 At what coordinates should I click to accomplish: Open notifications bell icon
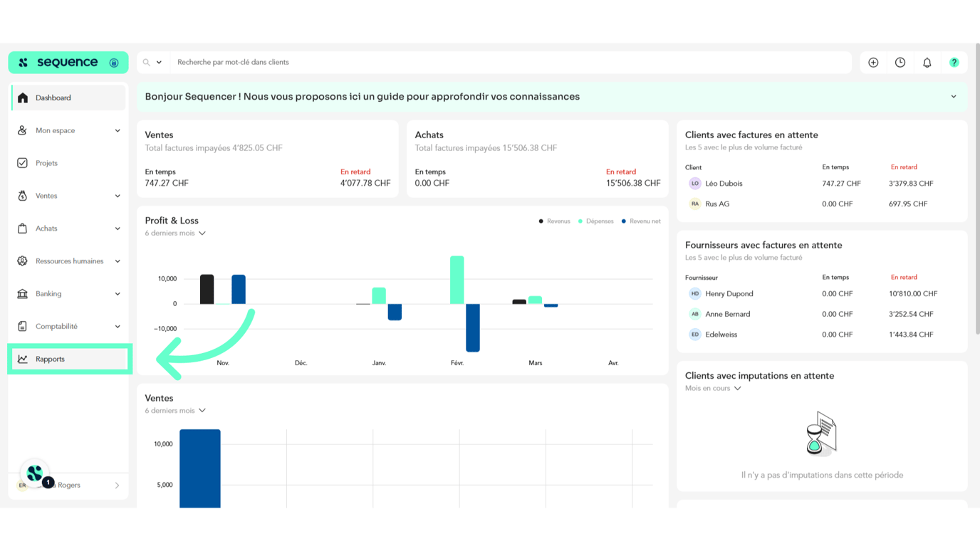(x=927, y=63)
